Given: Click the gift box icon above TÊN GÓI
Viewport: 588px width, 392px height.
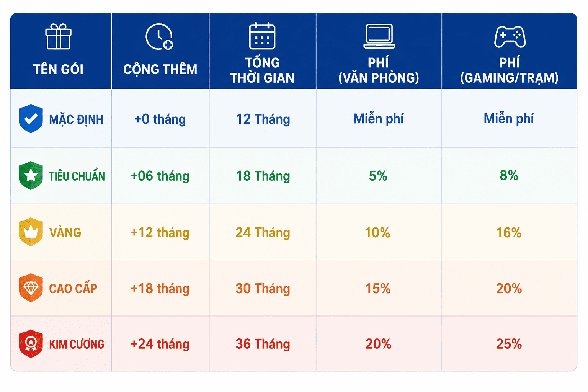Looking at the screenshot, I should [x=58, y=37].
